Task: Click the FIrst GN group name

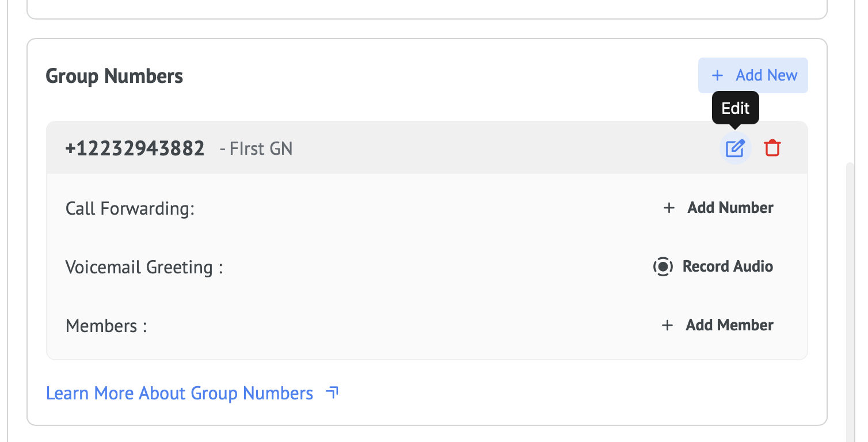Action: [x=261, y=149]
